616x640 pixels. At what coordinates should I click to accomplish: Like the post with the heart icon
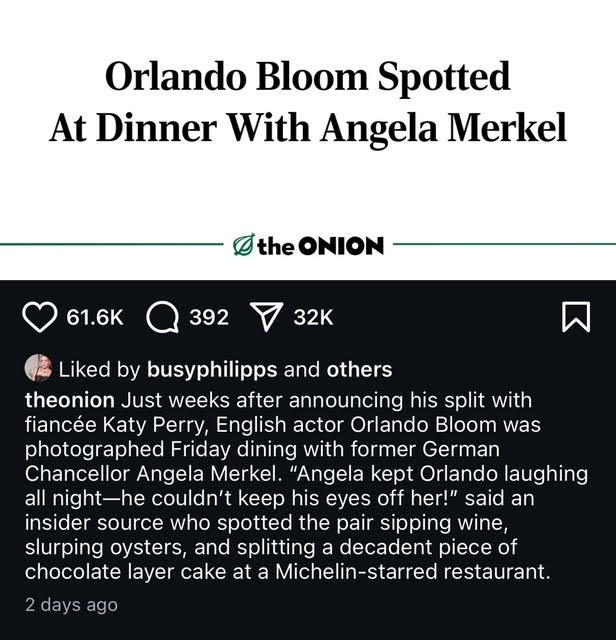tap(41, 317)
